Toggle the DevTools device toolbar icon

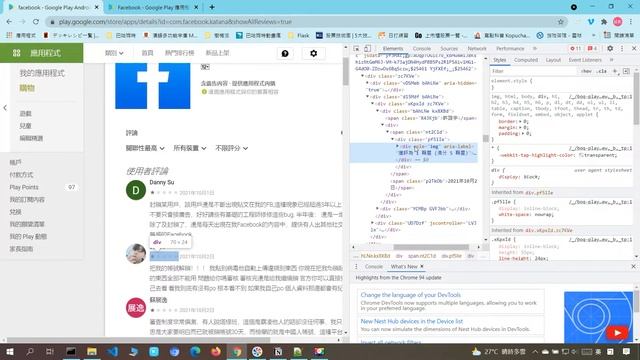(367, 48)
